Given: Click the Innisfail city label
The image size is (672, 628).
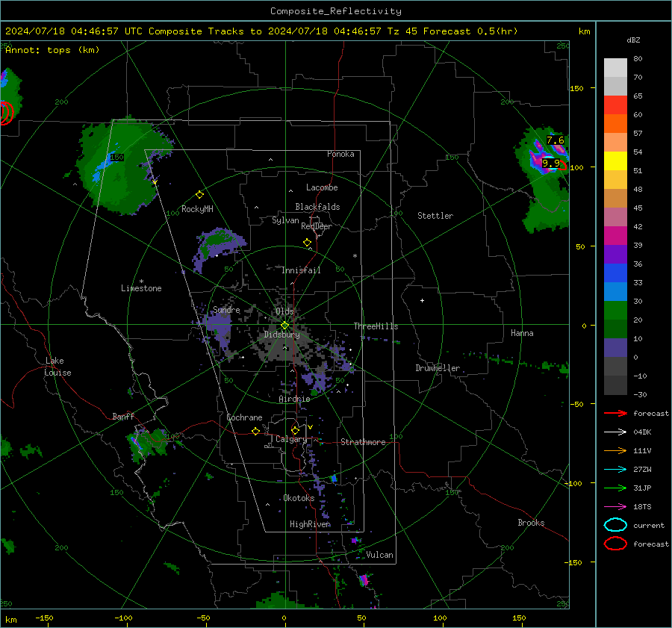Looking at the screenshot, I should pos(301,270).
